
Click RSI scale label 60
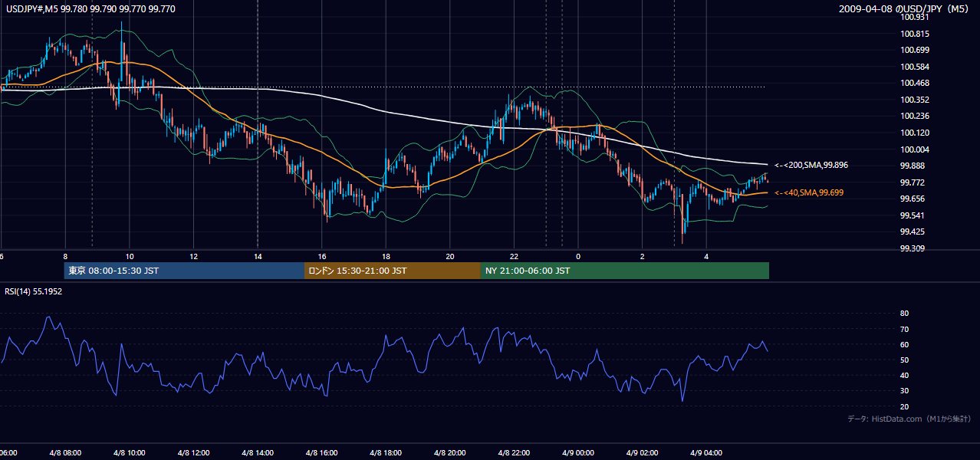(x=905, y=344)
